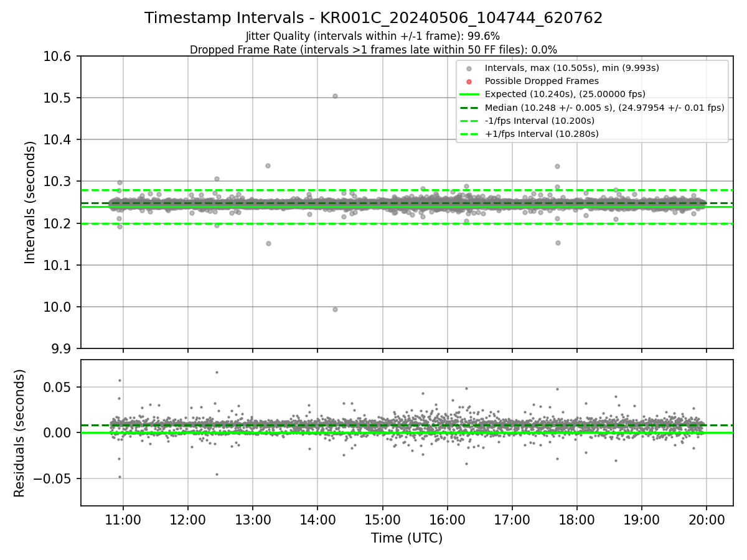Click the '18:00' x-axis tick label
The image size is (747, 560).
tap(576, 519)
